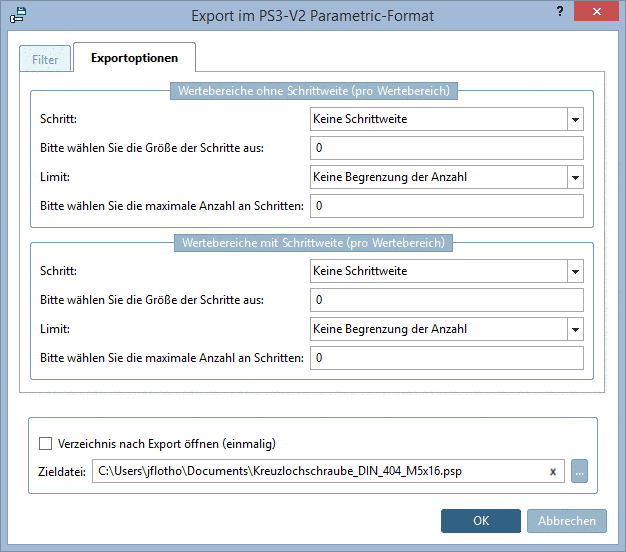
Task: Click first step size input field (upper group)
Action: tap(446, 149)
